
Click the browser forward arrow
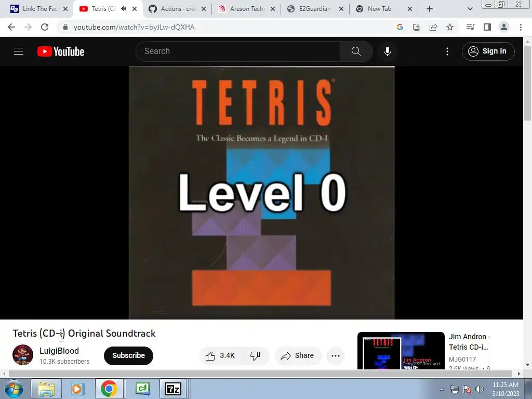pyautogui.click(x=28, y=27)
